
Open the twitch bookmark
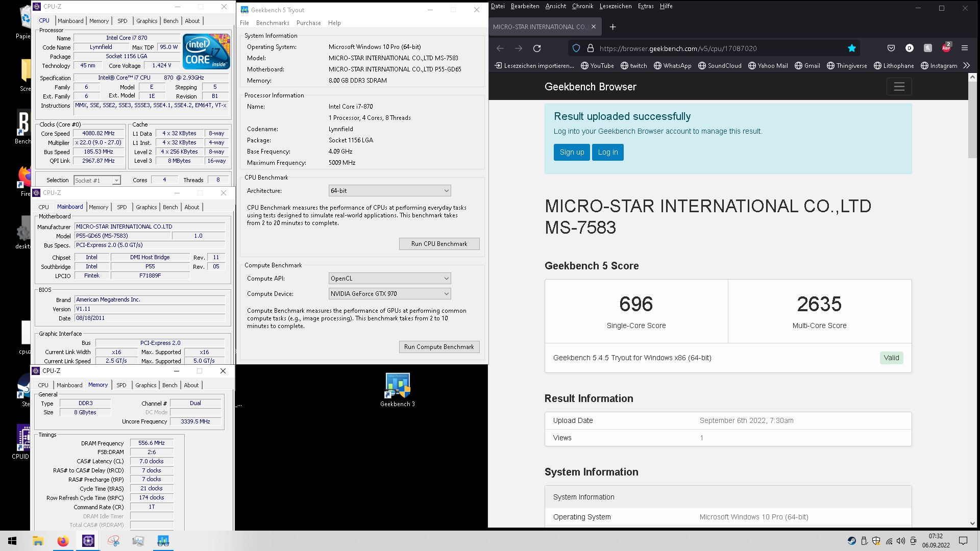pos(633,65)
